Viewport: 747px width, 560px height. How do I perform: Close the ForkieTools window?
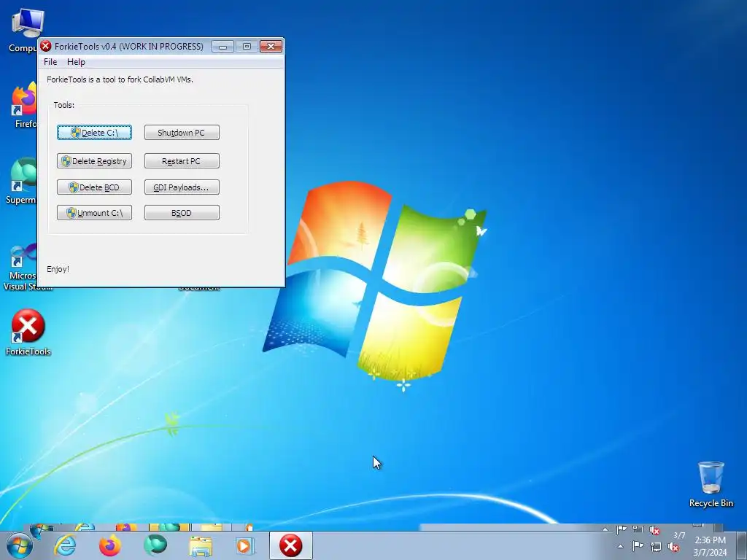pyautogui.click(x=271, y=46)
